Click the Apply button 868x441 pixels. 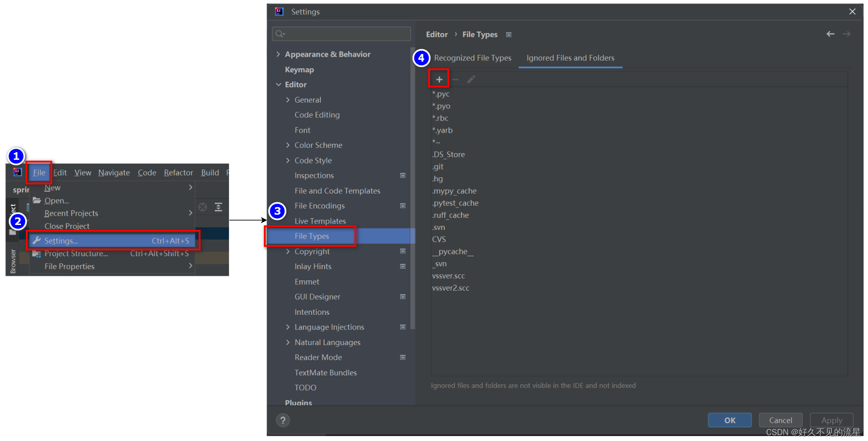tap(831, 420)
